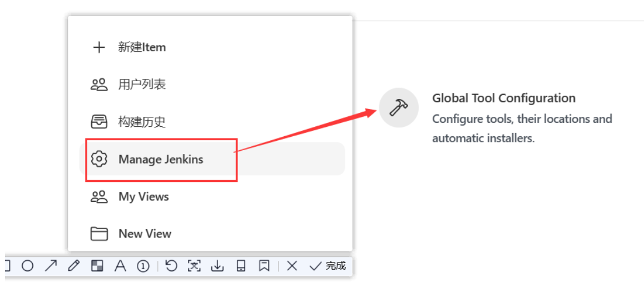Cancel the screenshot with the X icon
644x292 pixels.
click(292, 266)
